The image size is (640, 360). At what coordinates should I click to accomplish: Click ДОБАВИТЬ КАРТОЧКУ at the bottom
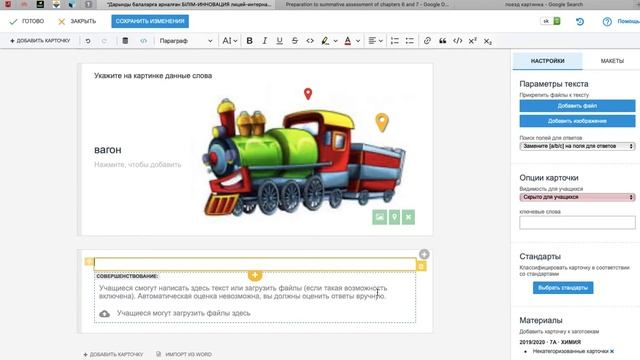point(113,354)
